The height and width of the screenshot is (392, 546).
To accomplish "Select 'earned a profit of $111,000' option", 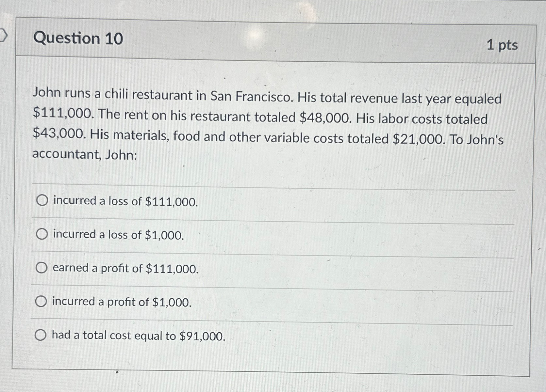I will pos(42,268).
